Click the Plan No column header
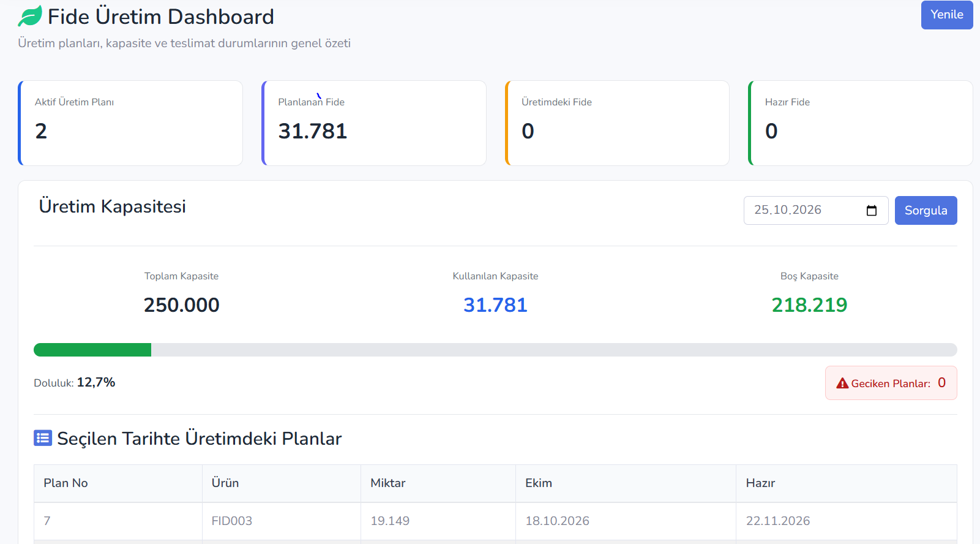Viewport: 980px width, 544px height. click(118, 483)
